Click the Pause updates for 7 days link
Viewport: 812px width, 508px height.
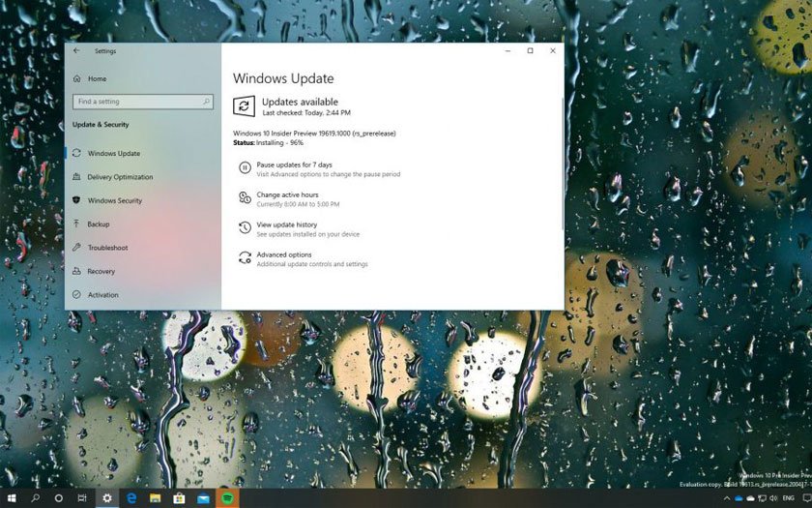click(x=294, y=164)
